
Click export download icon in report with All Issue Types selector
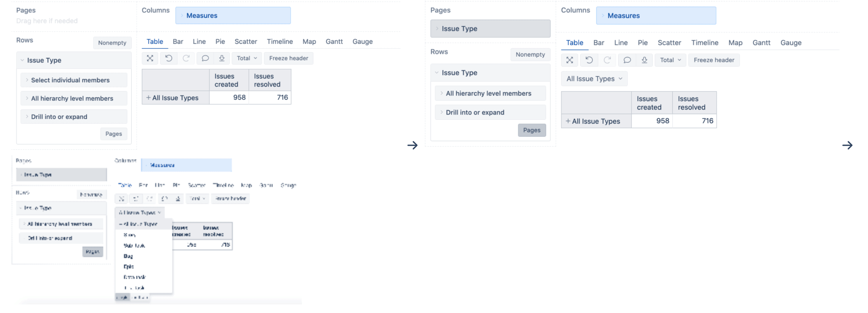point(644,60)
